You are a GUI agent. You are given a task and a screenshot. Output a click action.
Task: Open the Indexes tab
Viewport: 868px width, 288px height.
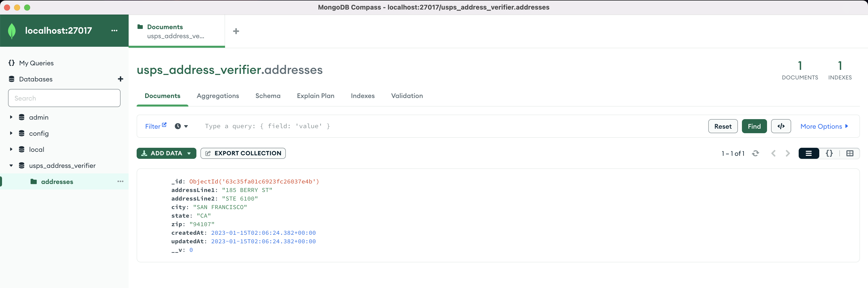(x=363, y=96)
